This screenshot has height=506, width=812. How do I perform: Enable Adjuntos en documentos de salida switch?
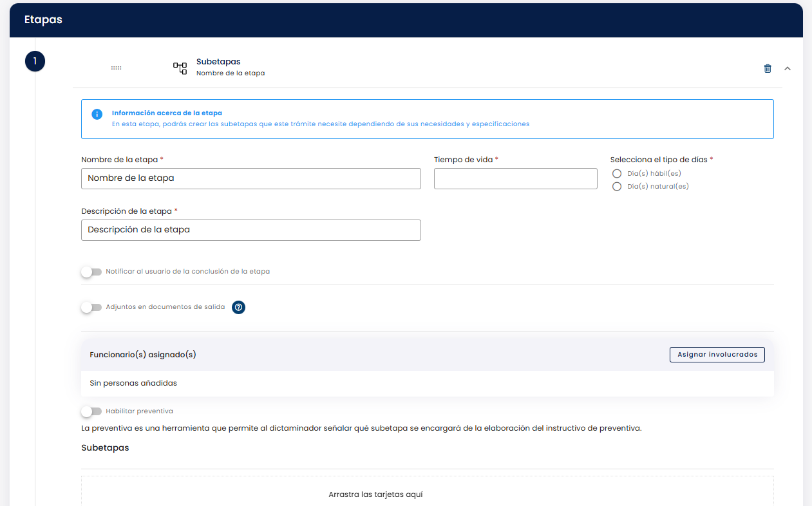(x=91, y=307)
